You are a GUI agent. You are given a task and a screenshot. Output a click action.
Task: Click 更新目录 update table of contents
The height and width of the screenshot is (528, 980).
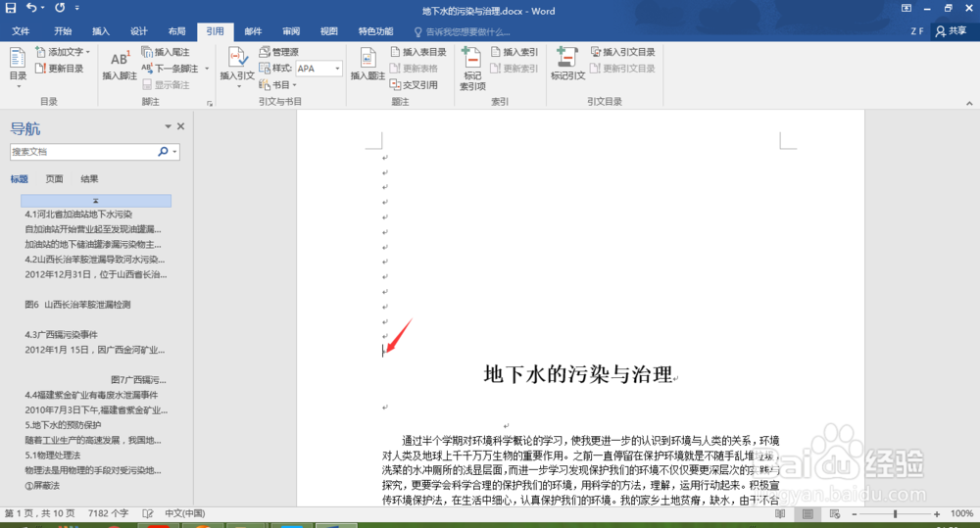coord(60,69)
